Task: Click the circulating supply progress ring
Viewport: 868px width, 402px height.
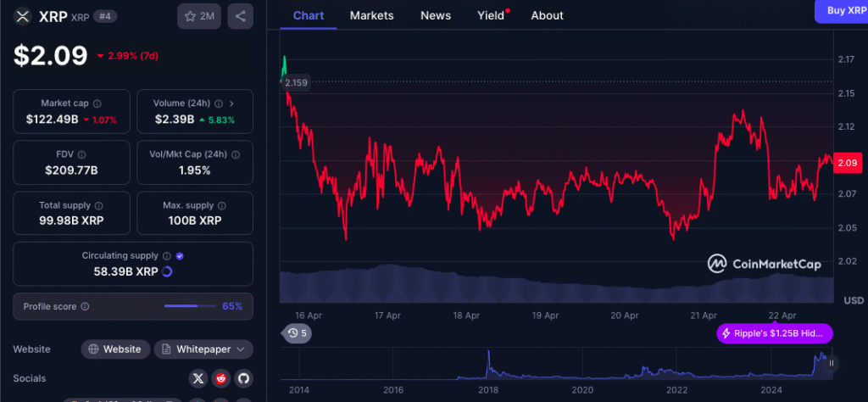Action: point(167,272)
